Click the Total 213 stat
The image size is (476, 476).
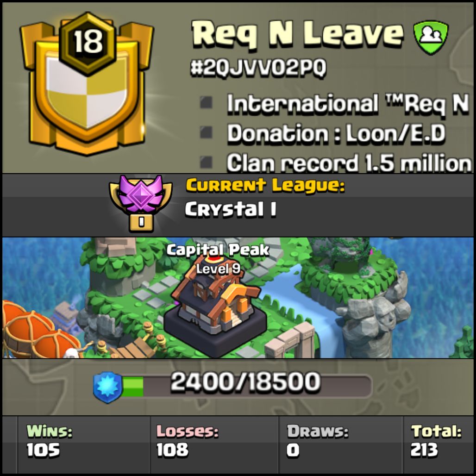[436, 440]
